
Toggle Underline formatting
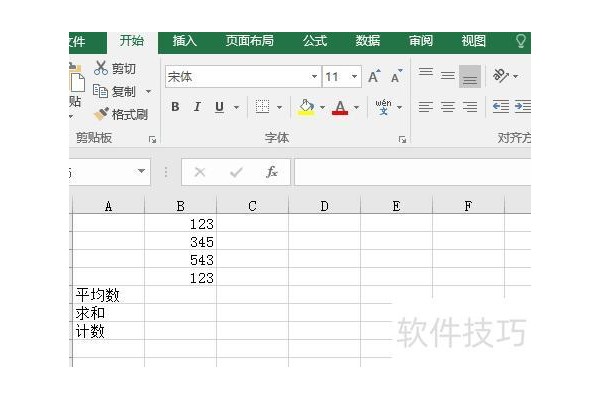[x=219, y=107]
